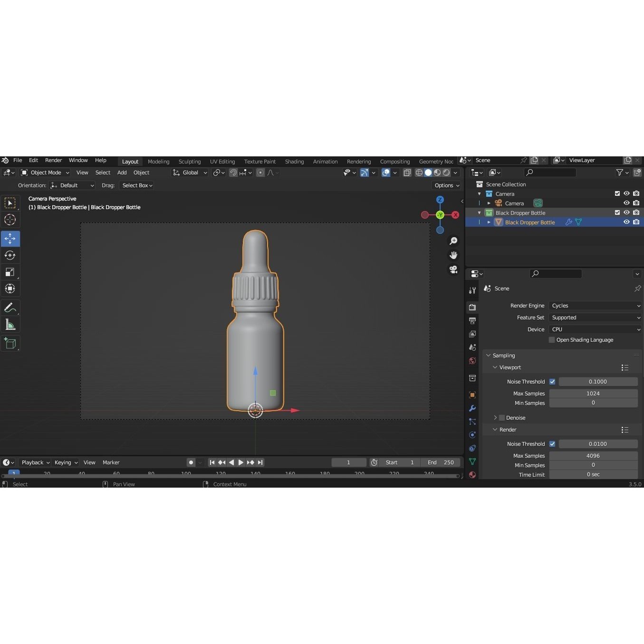The width and height of the screenshot is (644, 644).
Task: Open the World Properties tab
Action: click(x=472, y=361)
